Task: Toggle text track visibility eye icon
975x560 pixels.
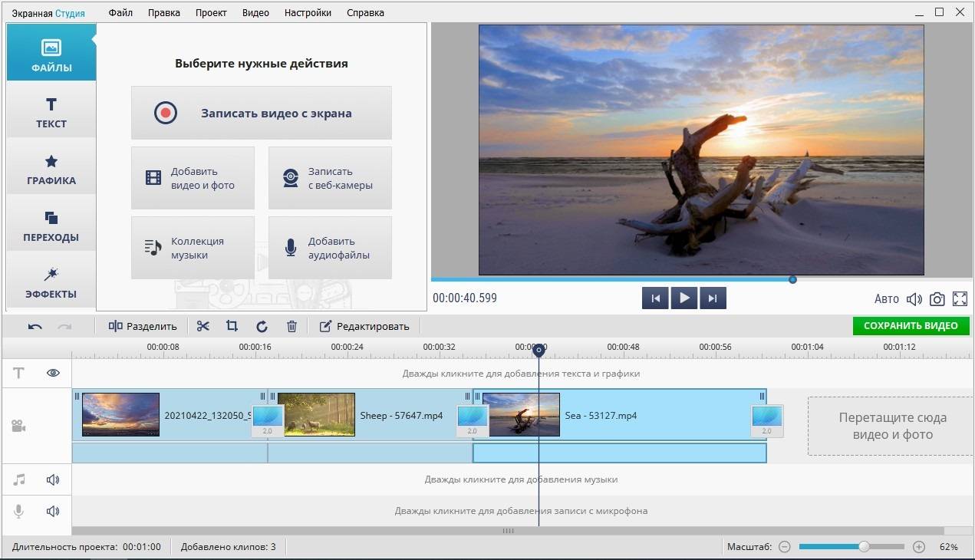Action: point(53,373)
